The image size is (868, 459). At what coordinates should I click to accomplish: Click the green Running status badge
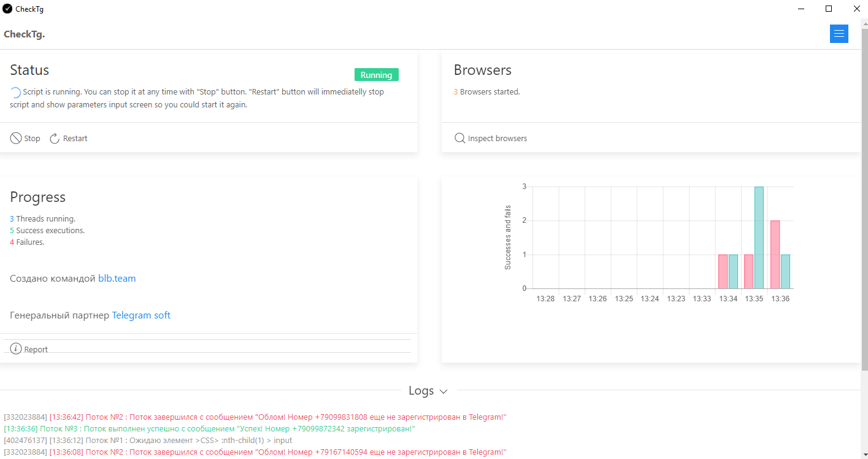point(376,75)
